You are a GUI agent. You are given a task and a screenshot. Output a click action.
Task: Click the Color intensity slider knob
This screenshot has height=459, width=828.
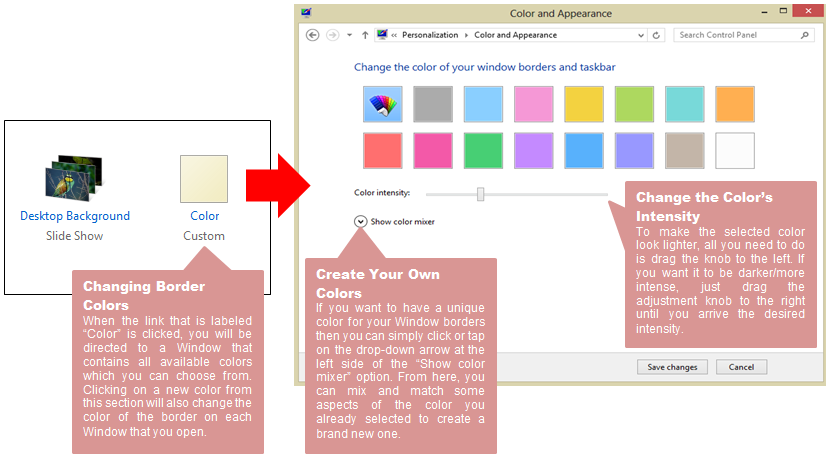[x=481, y=194]
